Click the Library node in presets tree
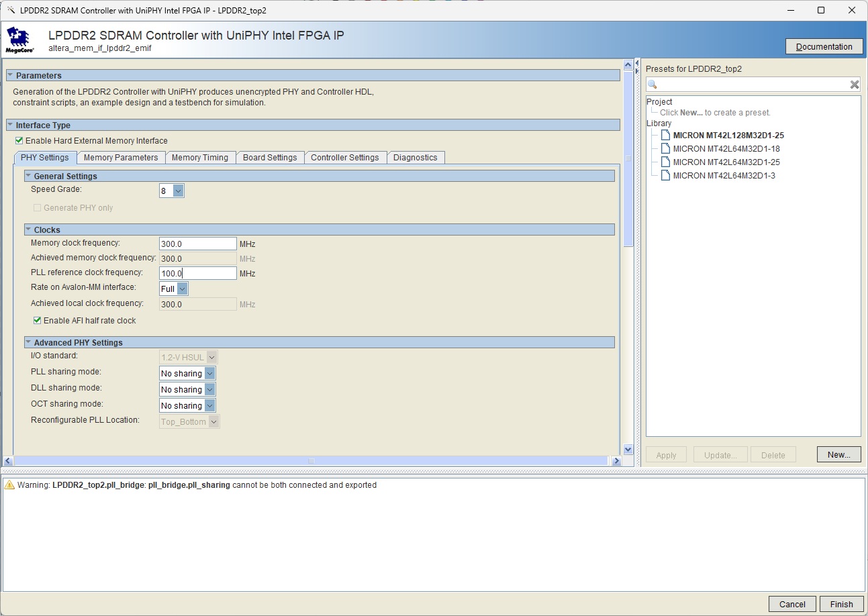Viewport: 868px width, 616px height. [x=659, y=123]
